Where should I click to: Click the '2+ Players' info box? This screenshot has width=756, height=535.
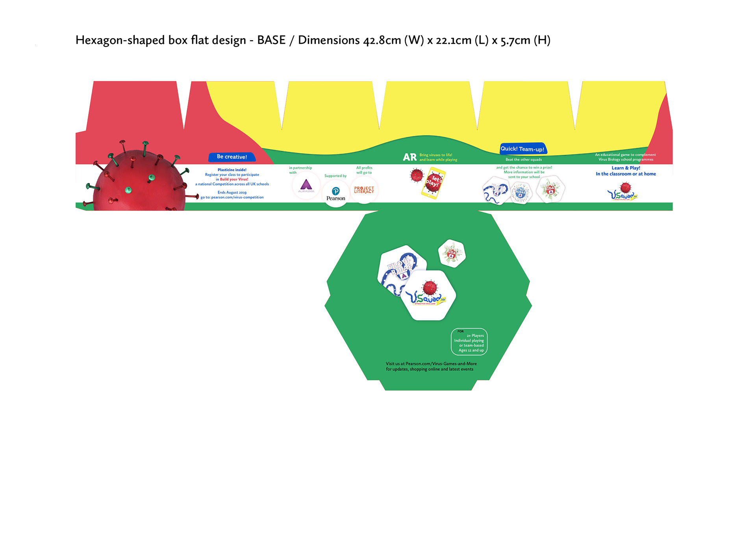[469, 342]
